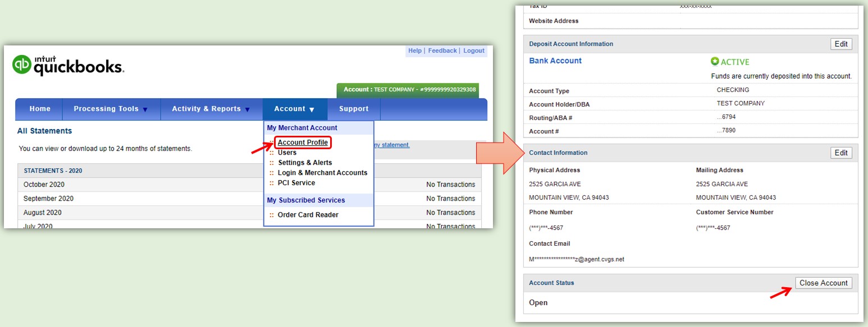Click the Website Address label
This screenshot has width=868, height=327.
click(x=554, y=21)
